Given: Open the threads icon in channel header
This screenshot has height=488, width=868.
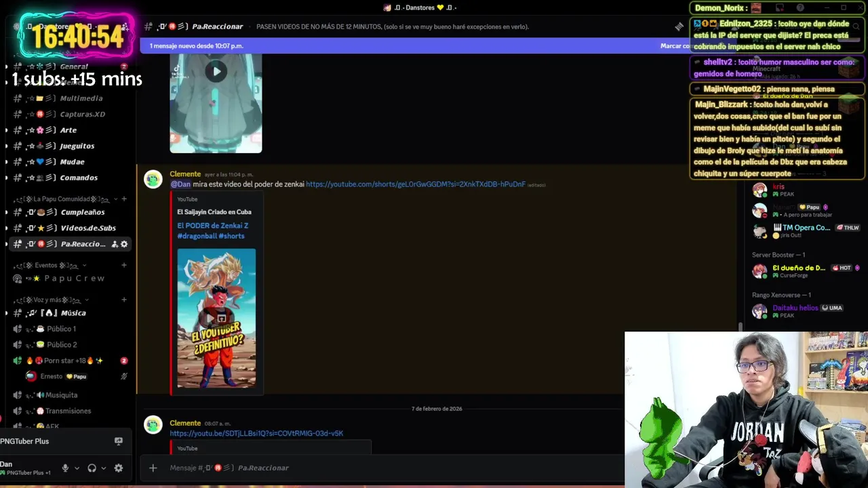Looking at the screenshot, I should coord(679,26).
